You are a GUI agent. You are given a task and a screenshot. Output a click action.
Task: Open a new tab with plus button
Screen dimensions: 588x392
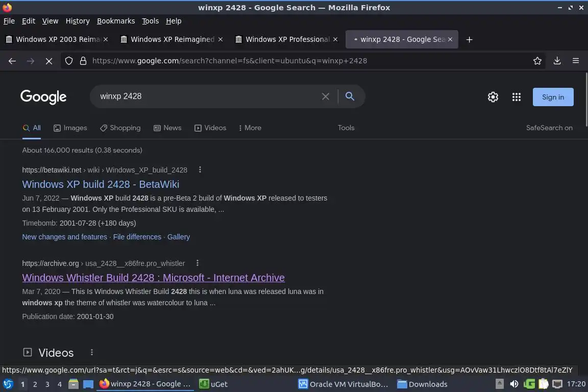(469, 39)
